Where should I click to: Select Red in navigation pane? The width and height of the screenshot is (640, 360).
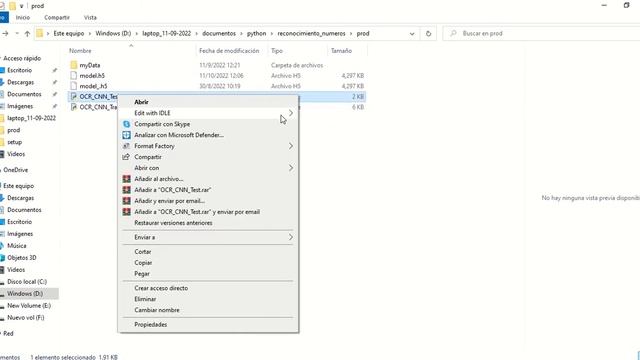tap(8, 333)
